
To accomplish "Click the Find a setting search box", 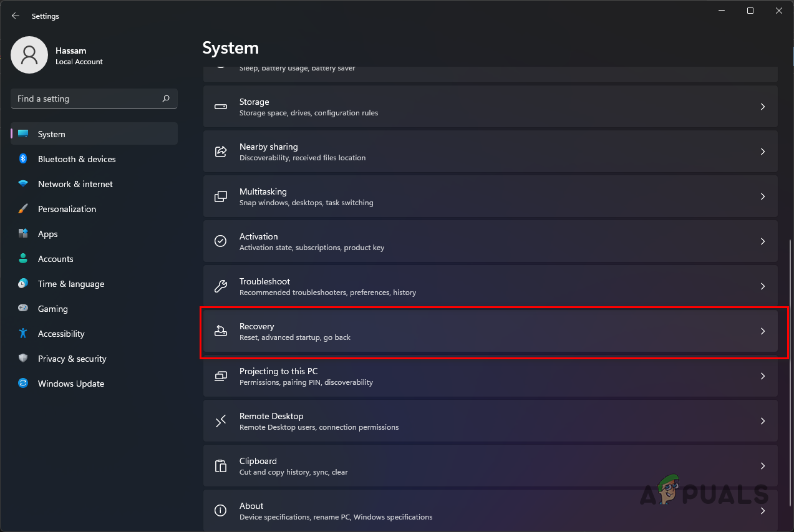I will [94, 99].
